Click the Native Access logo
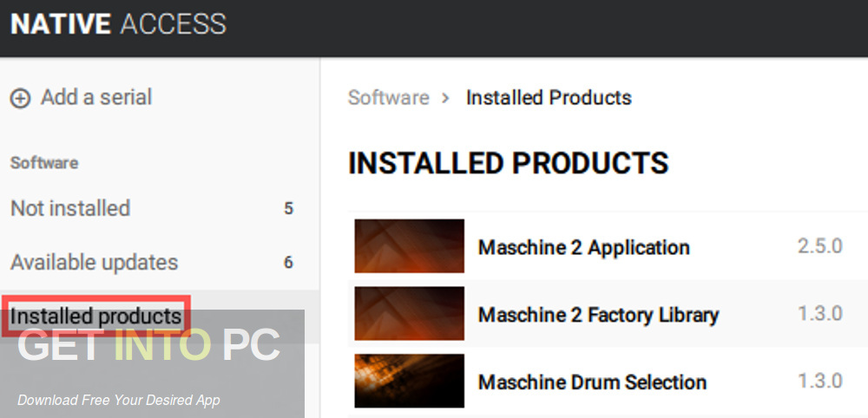 click(x=118, y=25)
